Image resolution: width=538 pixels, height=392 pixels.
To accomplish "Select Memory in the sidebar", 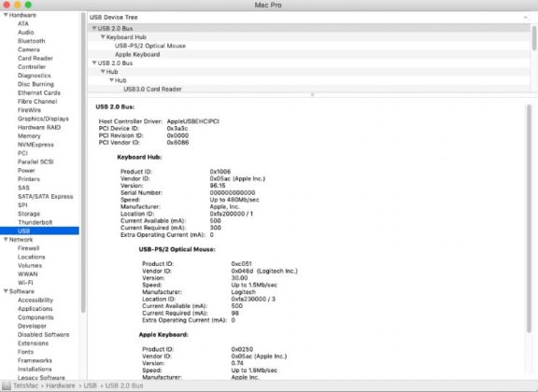I will [29, 136].
